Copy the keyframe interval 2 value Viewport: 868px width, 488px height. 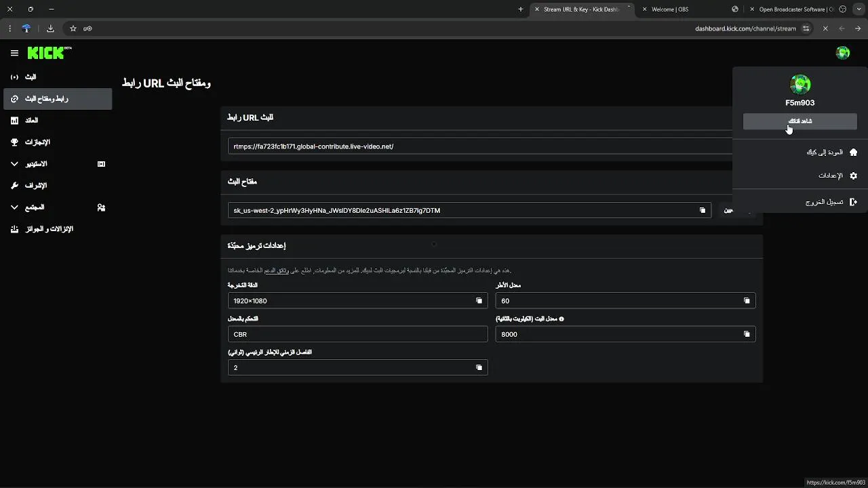(x=479, y=367)
